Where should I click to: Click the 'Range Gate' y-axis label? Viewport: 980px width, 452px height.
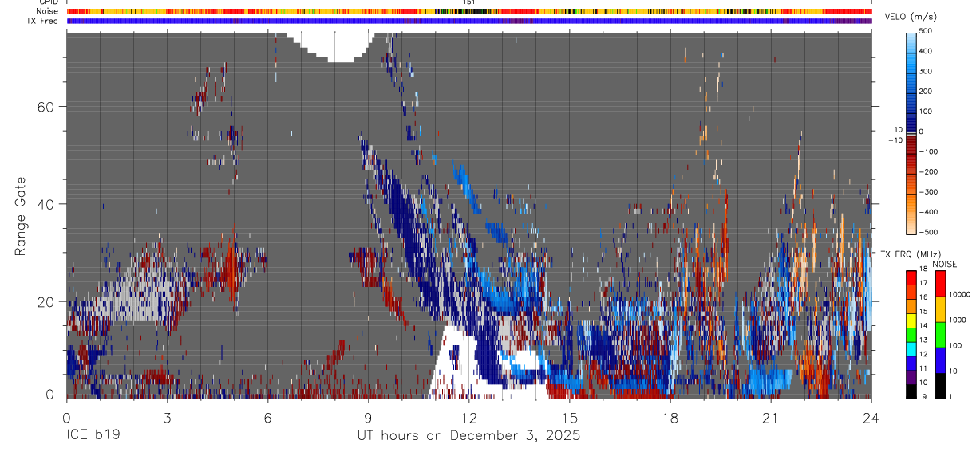22,217
